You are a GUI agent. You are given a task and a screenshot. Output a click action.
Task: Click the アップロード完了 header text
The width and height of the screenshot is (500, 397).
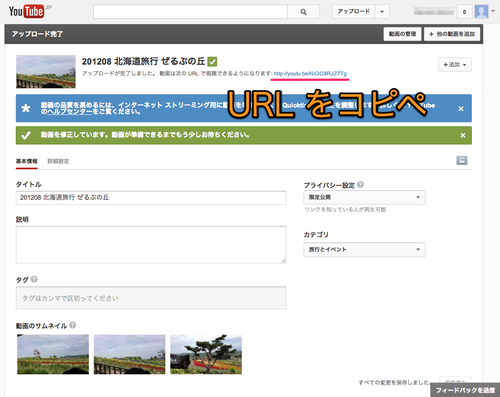click(x=37, y=34)
